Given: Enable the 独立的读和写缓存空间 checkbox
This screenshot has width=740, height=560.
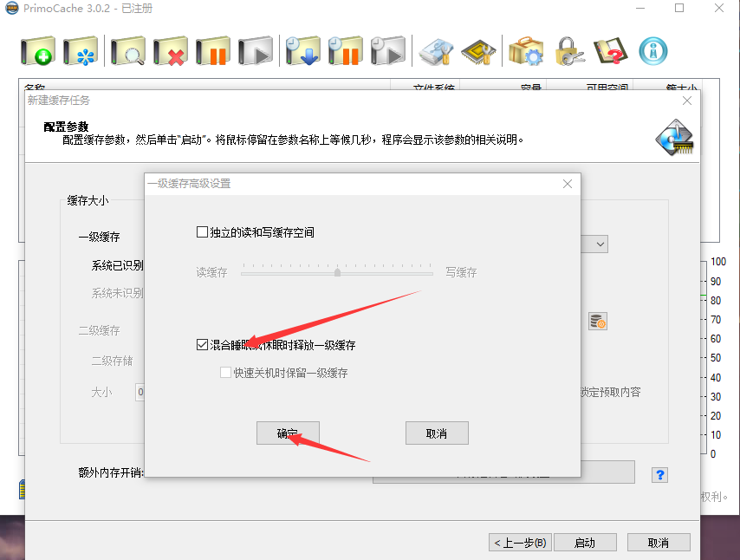Looking at the screenshot, I should (x=202, y=231).
